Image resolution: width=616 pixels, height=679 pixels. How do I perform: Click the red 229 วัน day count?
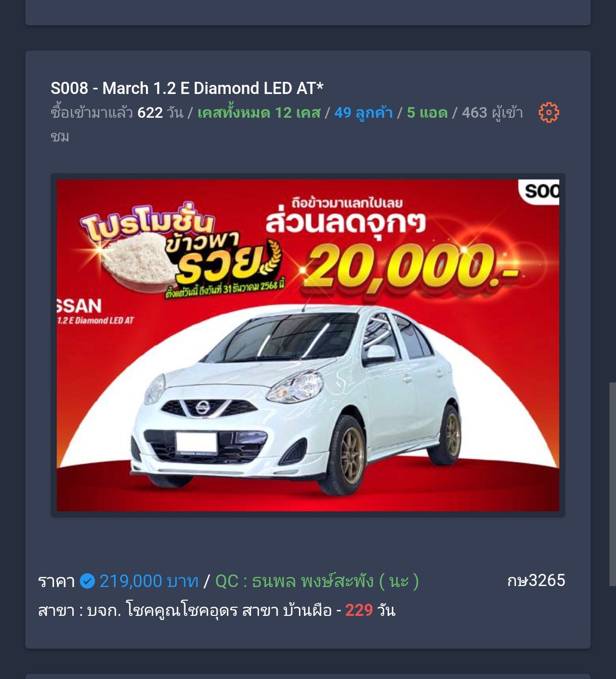pyautogui.click(x=370, y=610)
